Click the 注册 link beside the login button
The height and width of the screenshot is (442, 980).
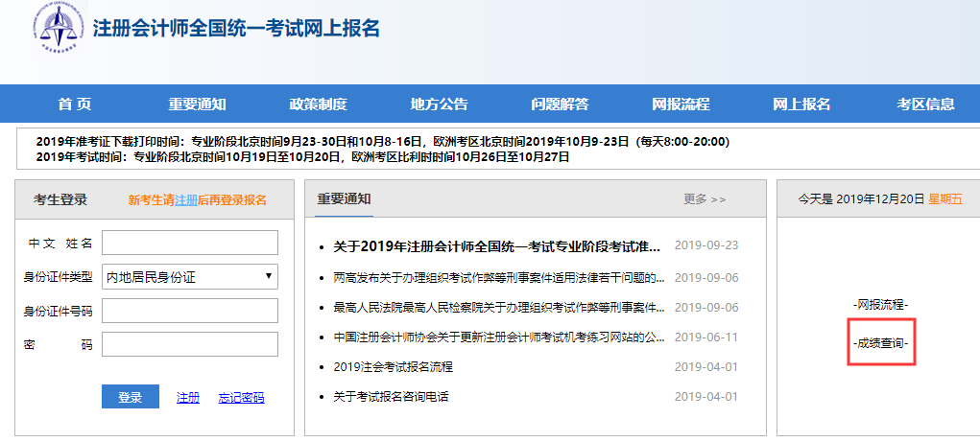[x=188, y=398]
